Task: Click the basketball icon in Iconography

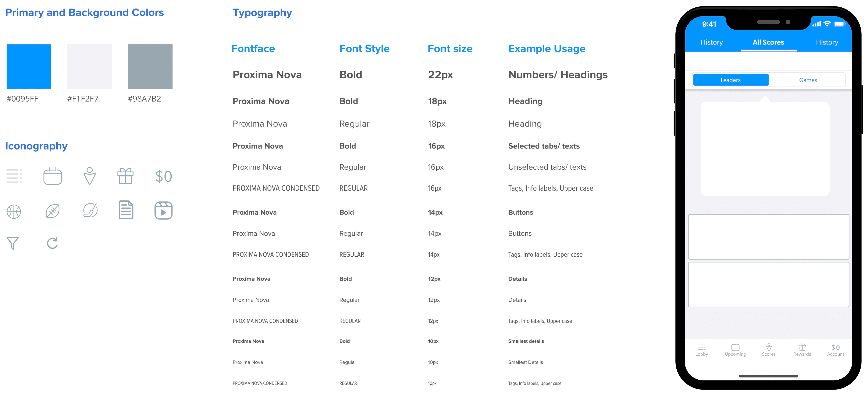Action: (14, 211)
